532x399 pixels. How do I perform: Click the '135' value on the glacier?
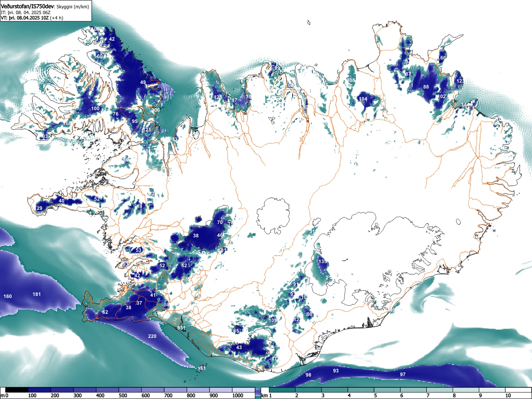323,261
